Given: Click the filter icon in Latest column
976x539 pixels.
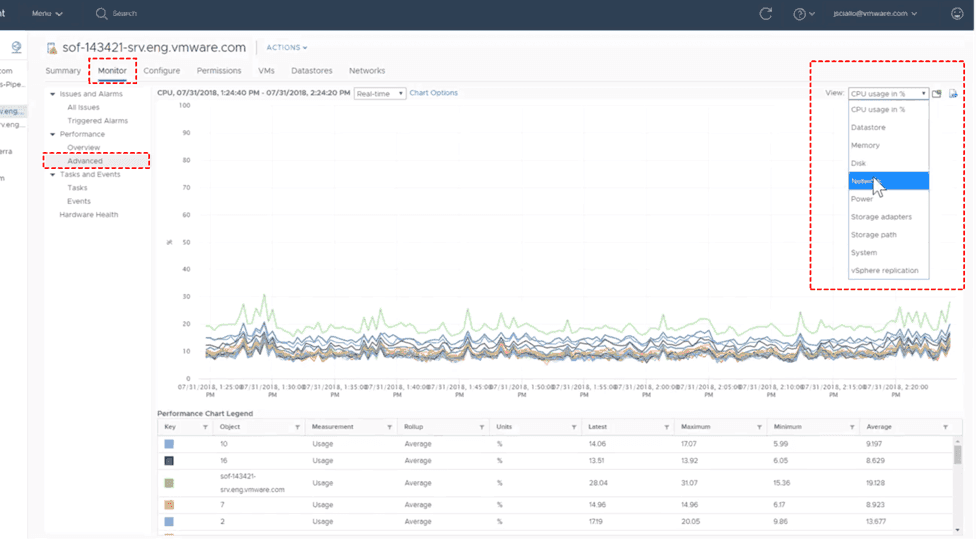Looking at the screenshot, I should tap(667, 427).
